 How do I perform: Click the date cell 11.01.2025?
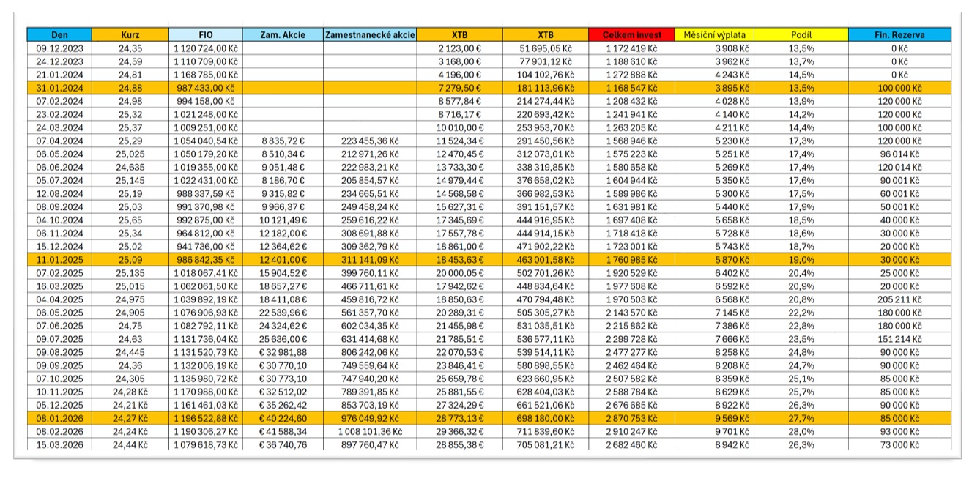tap(59, 259)
